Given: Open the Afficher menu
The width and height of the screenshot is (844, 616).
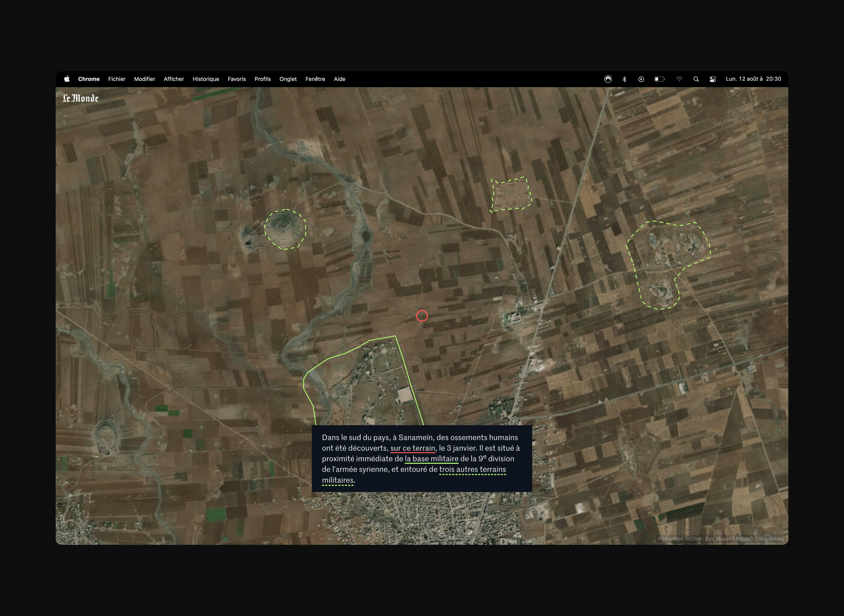Looking at the screenshot, I should [x=174, y=79].
